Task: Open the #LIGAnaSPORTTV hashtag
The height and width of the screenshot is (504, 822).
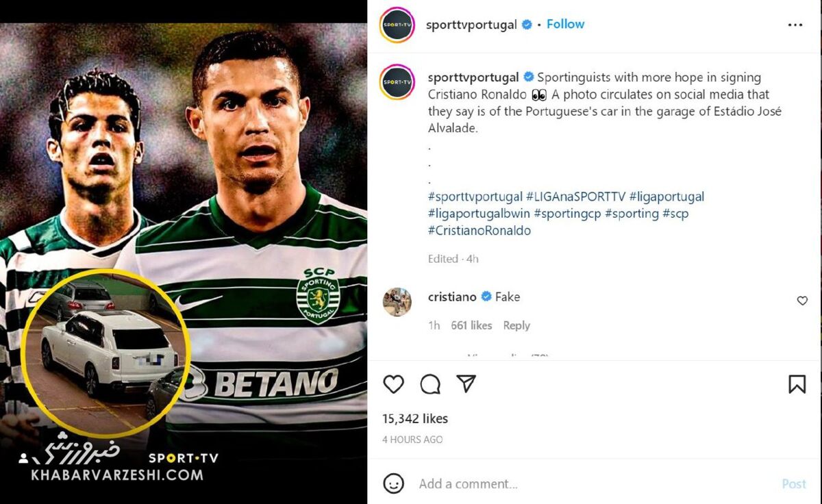Action: [x=575, y=197]
